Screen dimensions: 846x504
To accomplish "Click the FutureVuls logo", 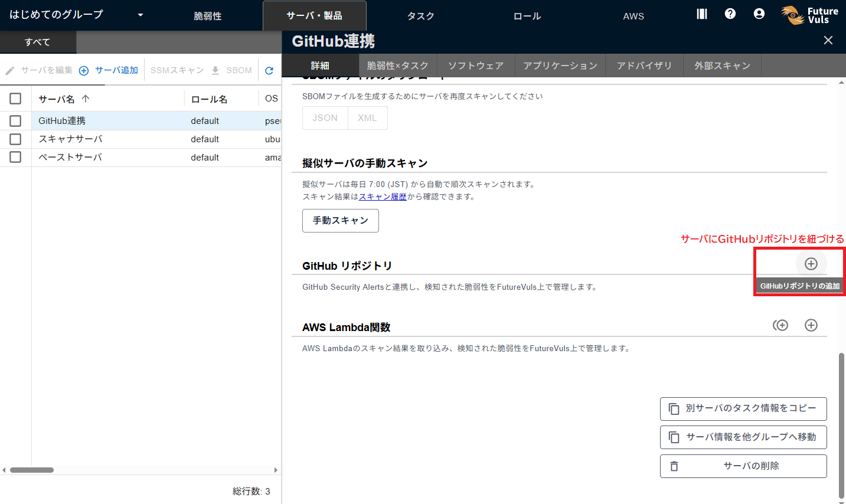I will click(809, 15).
